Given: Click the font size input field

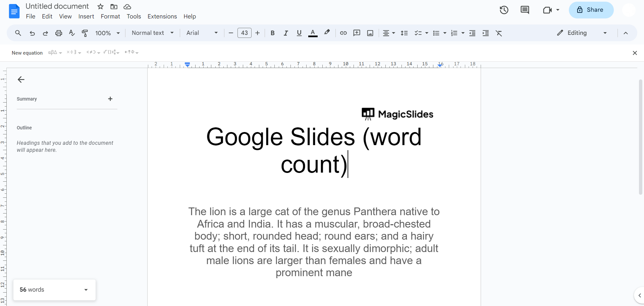Looking at the screenshot, I should click(244, 33).
